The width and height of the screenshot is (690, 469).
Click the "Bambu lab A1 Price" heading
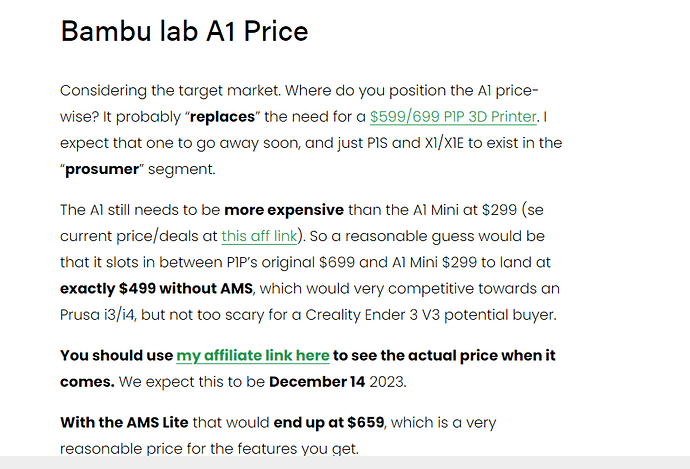tap(184, 31)
